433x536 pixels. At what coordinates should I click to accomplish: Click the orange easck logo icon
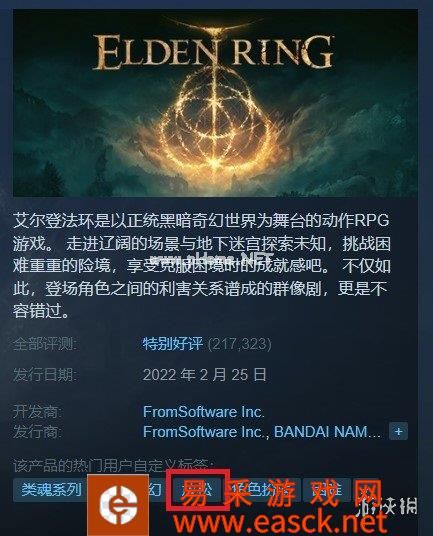118,505
